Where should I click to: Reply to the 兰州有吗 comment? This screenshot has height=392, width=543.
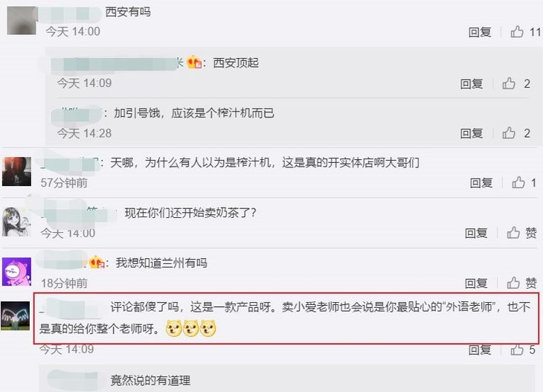[x=476, y=283]
